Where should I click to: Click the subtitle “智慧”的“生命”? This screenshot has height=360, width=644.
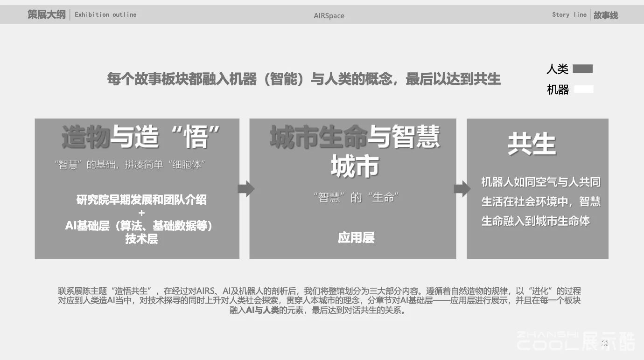pyautogui.click(x=356, y=197)
